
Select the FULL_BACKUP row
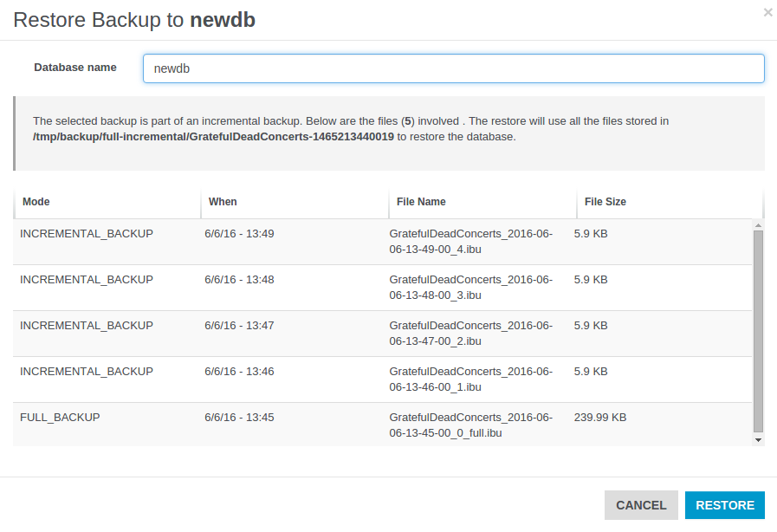(x=60, y=418)
